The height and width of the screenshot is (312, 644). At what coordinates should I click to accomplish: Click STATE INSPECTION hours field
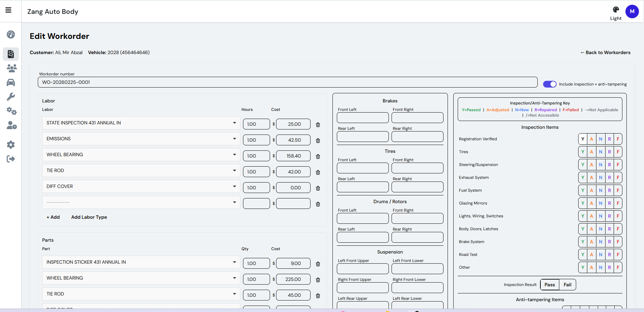pyautogui.click(x=257, y=124)
